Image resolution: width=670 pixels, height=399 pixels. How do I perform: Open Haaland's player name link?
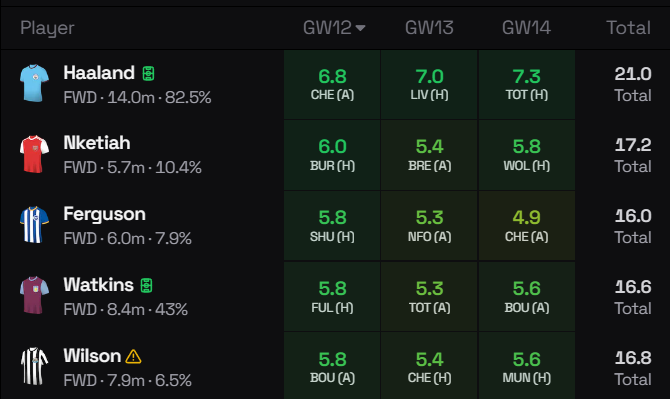(99, 73)
